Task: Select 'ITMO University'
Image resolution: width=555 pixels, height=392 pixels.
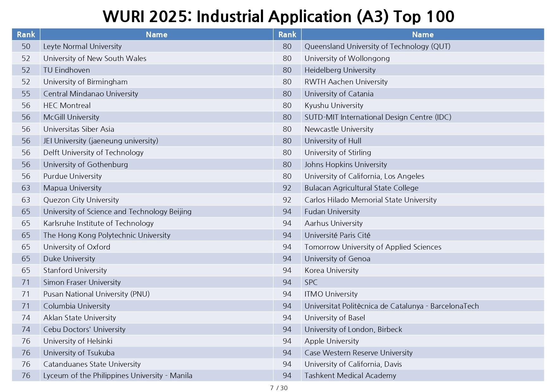Action: tap(331, 294)
